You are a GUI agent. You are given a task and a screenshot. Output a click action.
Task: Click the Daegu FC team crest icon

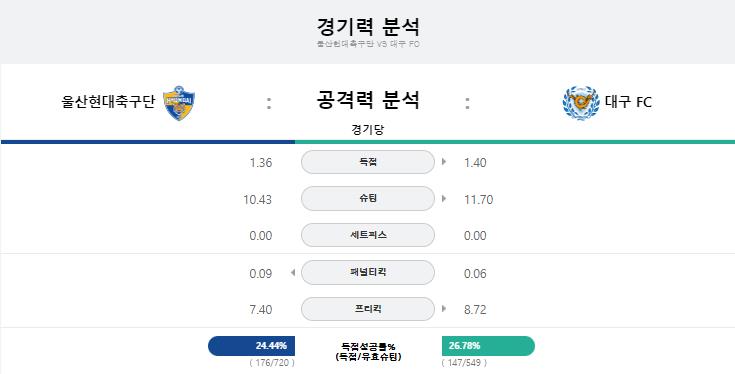[581, 103]
